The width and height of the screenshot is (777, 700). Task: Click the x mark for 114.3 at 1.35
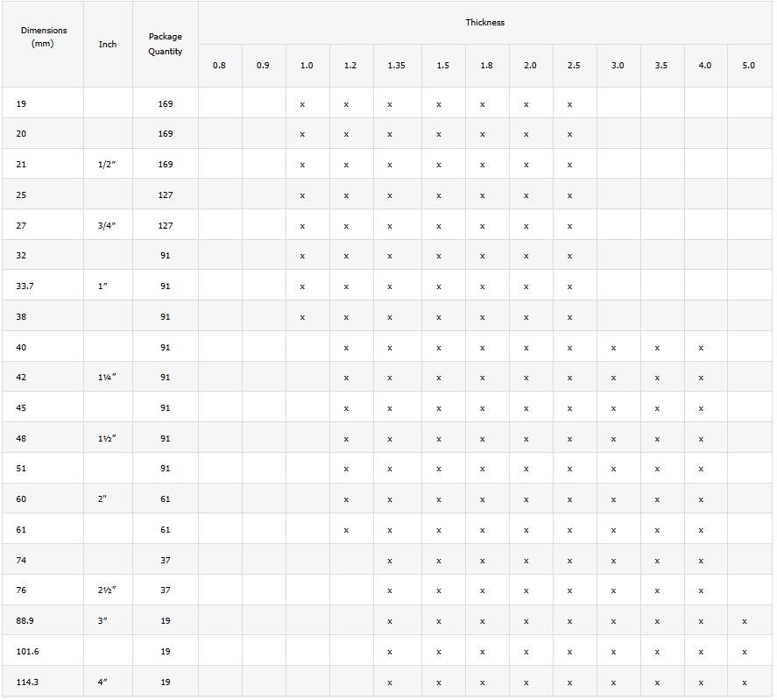[390, 682]
